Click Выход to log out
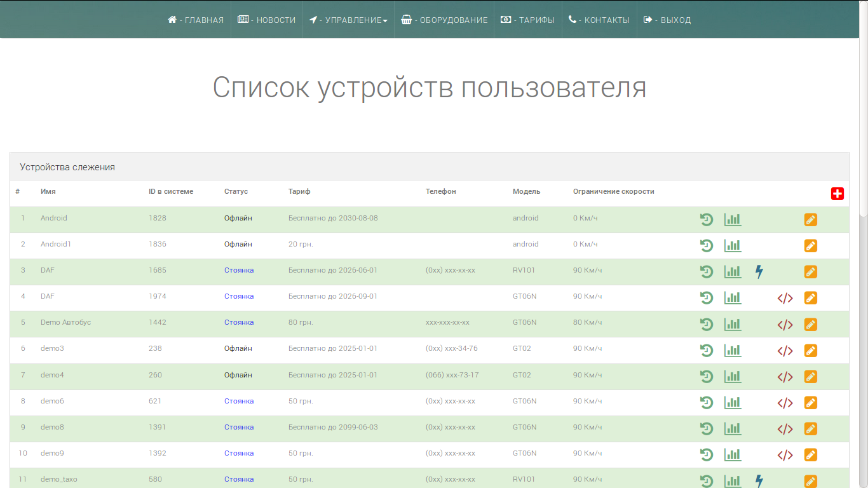Image resolution: width=868 pixels, height=488 pixels. pyautogui.click(x=667, y=20)
